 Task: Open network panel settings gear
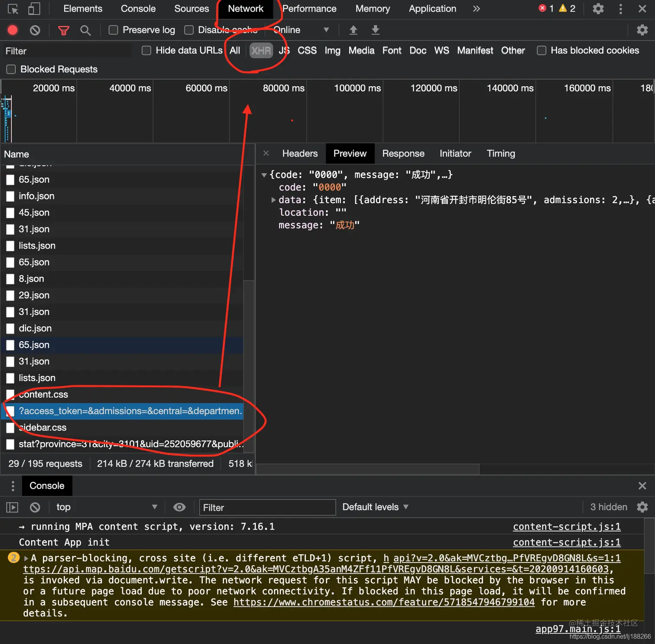[642, 30]
